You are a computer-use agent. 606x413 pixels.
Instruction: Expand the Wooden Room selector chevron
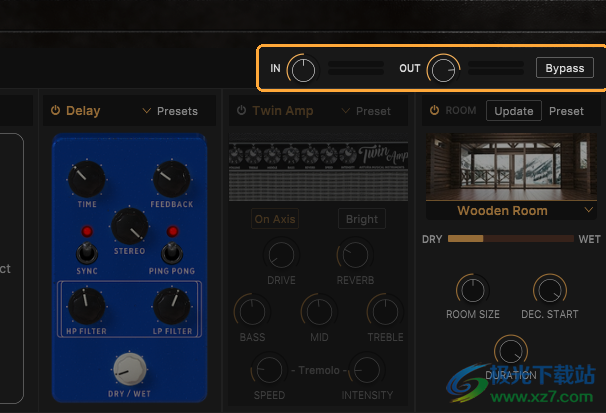pos(588,210)
